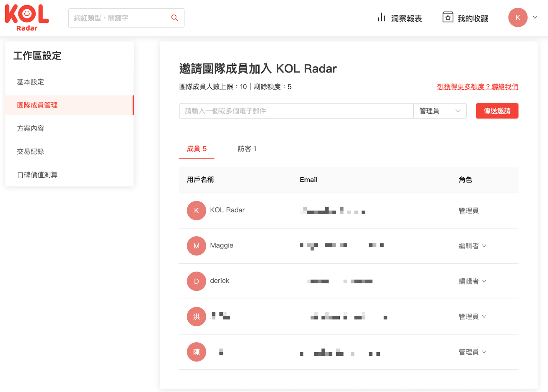Click the 洪 member avatar
Screen dimensions: 548x392
pyautogui.click(x=196, y=316)
